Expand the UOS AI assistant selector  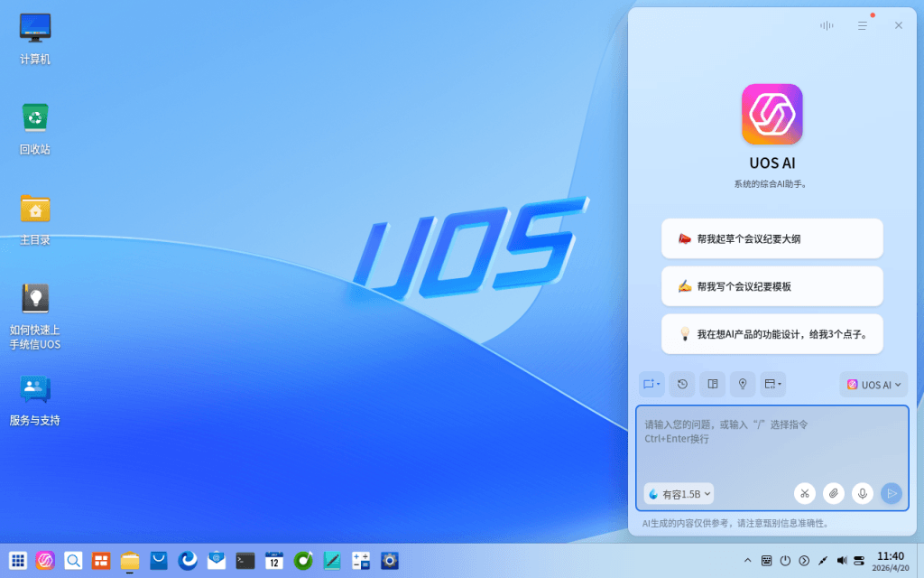tap(873, 385)
